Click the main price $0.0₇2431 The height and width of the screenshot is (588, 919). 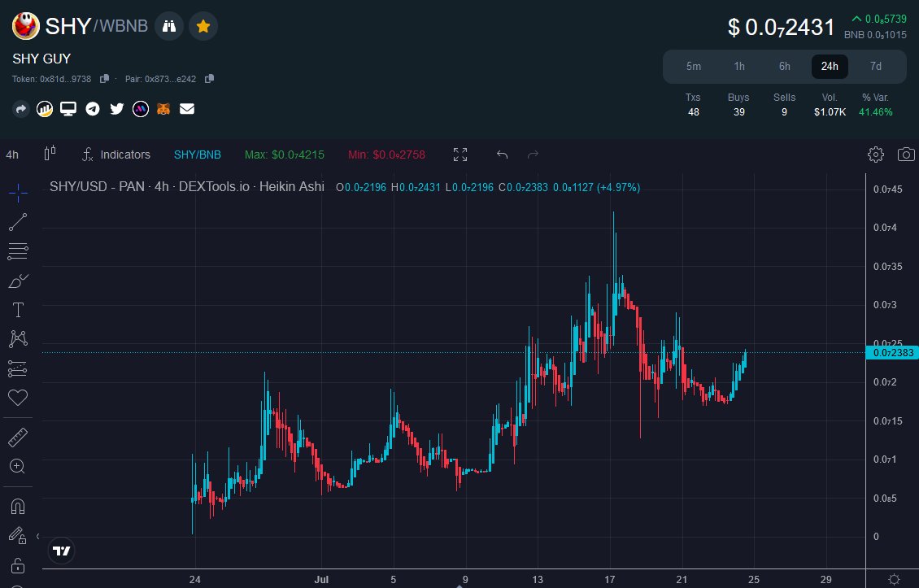(781, 28)
